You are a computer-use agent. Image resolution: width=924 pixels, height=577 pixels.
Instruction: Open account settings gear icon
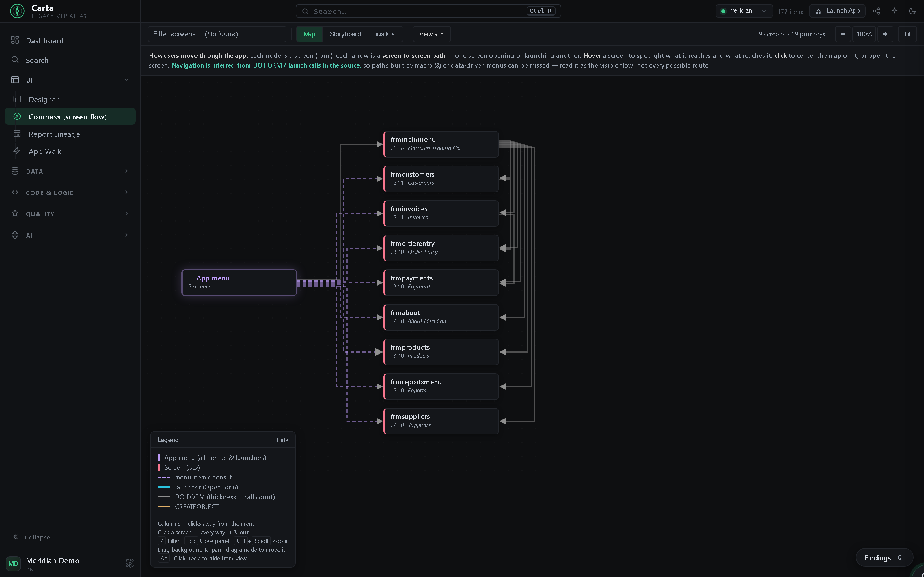click(x=130, y=563)
